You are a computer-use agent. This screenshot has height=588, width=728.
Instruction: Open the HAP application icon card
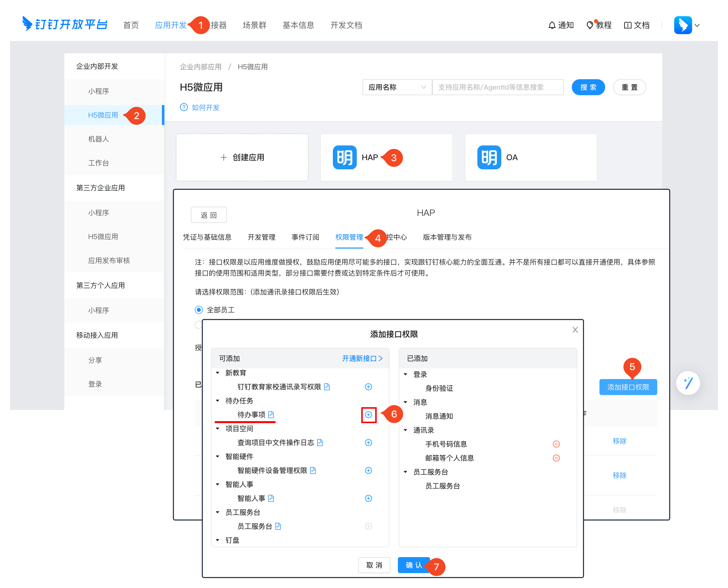tap(345, 157)
